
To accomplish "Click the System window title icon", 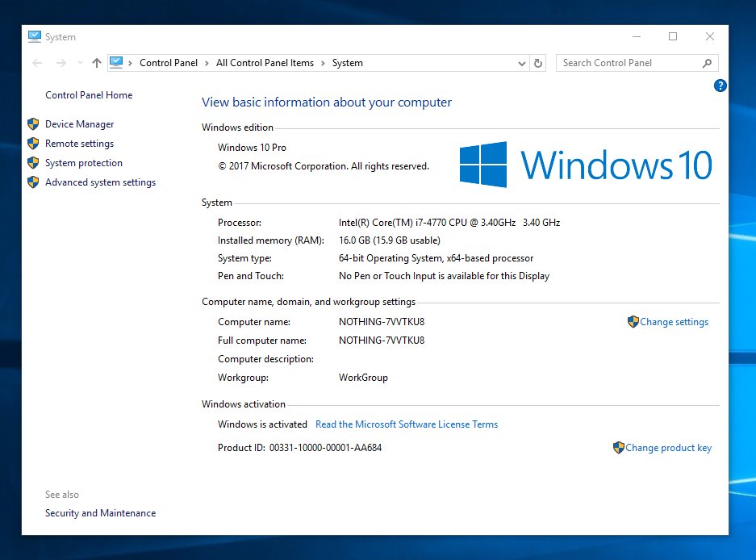I will (35, 36).
